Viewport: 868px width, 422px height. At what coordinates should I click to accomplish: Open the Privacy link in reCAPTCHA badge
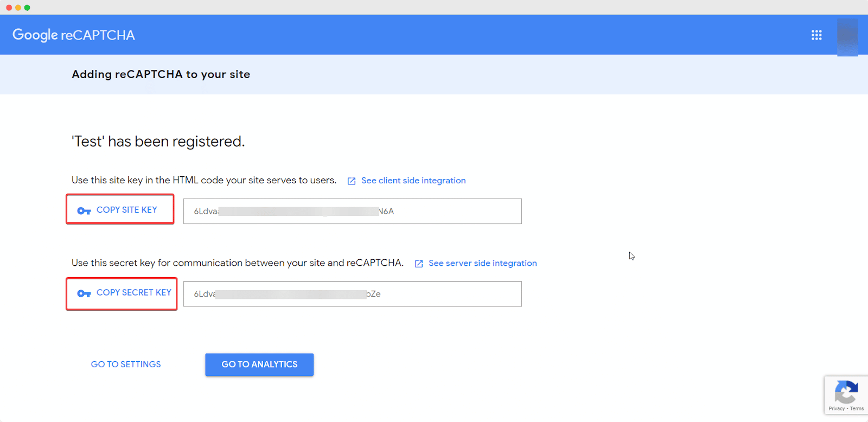[x=837, y=408]
